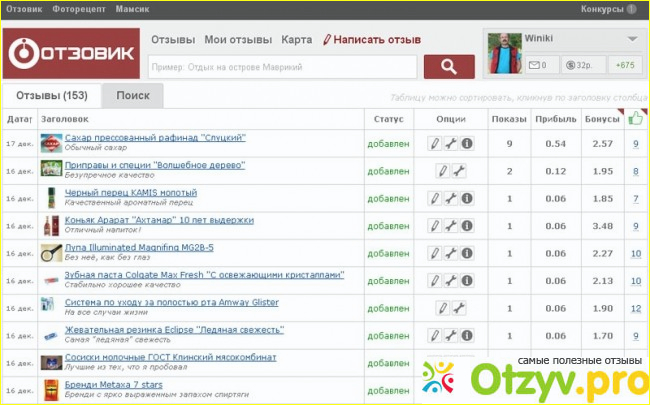Expand the Winiki profile dropdown arrow
Screen dimensions: 650x405
click(x=631, y=39)
